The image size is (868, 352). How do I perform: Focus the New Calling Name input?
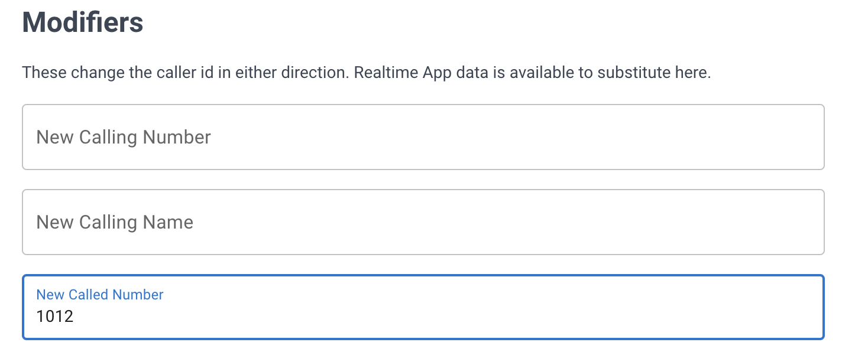(423, 222)
